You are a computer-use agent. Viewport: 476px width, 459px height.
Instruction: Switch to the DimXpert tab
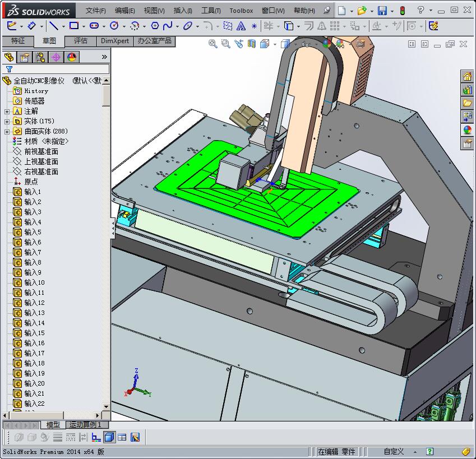pyautogui.click(x=115, y=41)
